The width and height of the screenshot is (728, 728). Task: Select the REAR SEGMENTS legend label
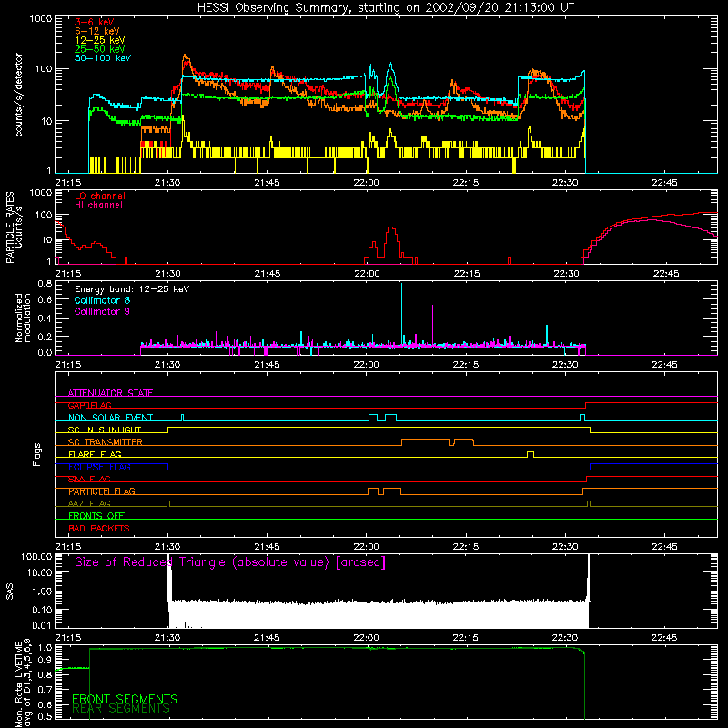121,709
